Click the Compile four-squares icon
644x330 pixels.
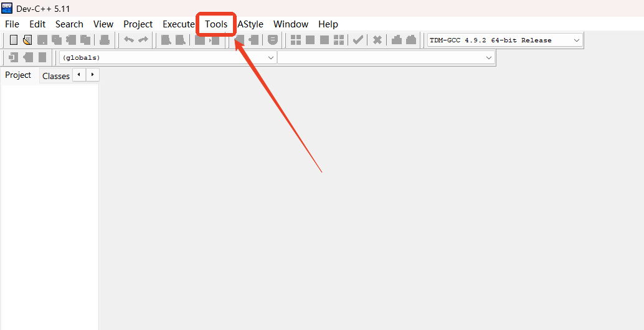[x=296, y=40]
